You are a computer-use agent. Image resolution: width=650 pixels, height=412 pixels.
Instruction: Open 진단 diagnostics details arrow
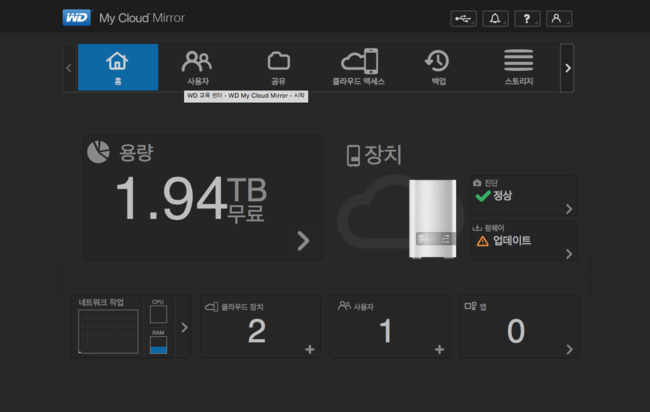[x=569, y=209]
